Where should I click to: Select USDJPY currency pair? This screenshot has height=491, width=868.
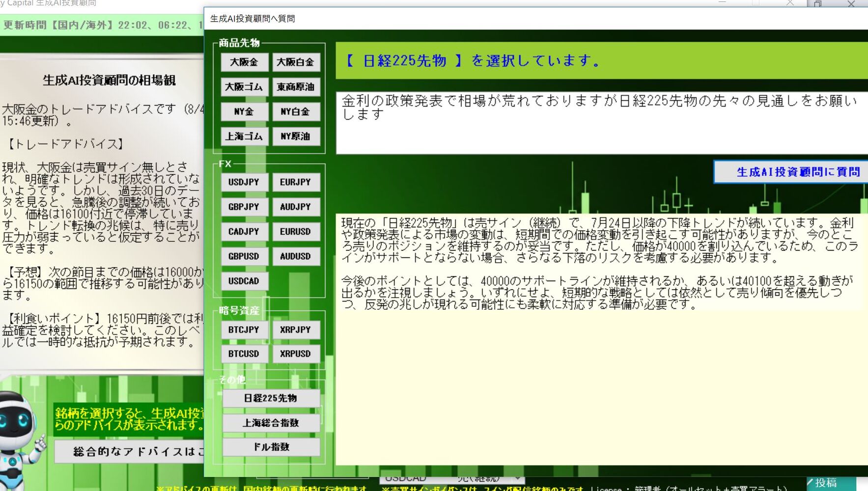point(244,182)
